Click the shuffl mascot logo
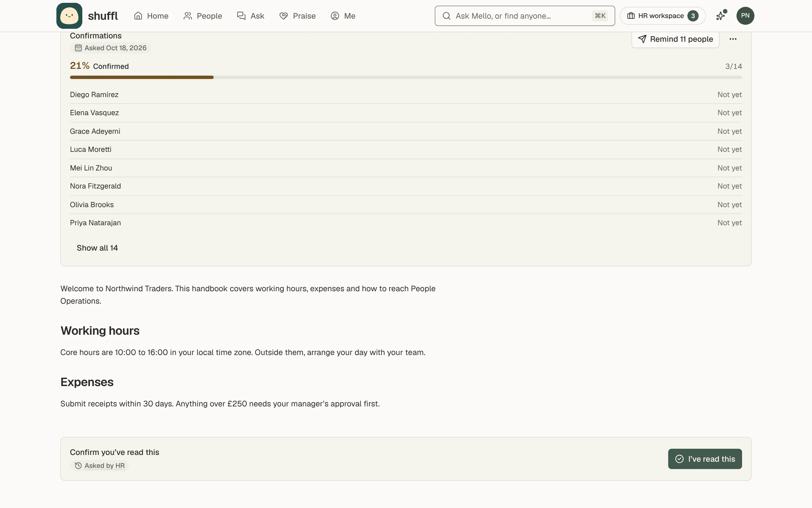 tap(69, 16)
